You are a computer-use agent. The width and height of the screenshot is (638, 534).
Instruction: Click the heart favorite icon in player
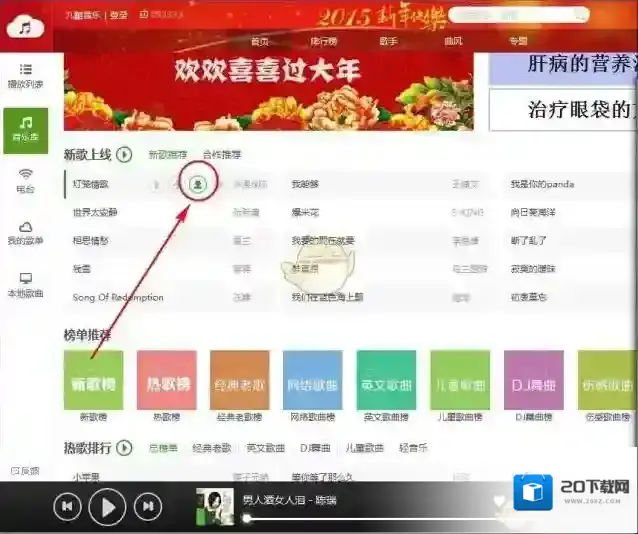[500, 500]
